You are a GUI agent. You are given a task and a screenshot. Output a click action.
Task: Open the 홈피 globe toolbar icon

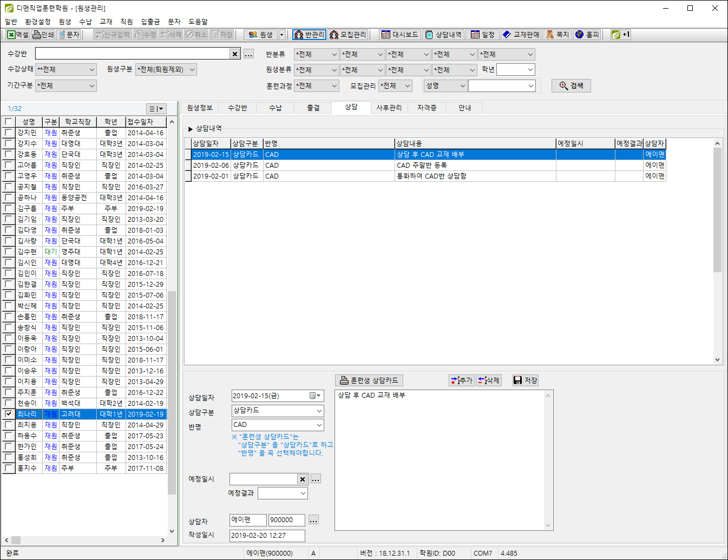[x=587, y=35]
